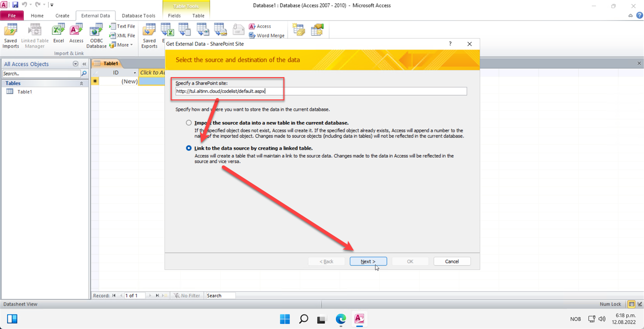
Task: Open Windows taskbar search
Action: (304, 319)
